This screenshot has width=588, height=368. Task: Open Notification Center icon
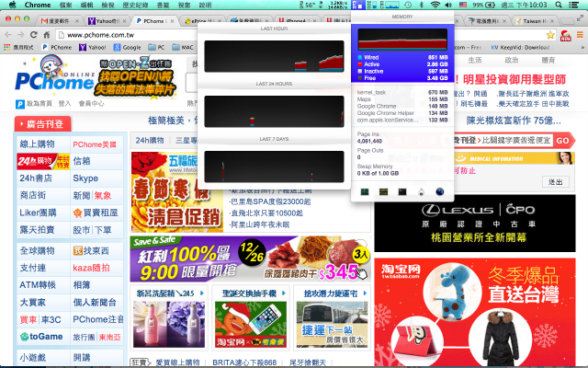click(x=573, y=5)
